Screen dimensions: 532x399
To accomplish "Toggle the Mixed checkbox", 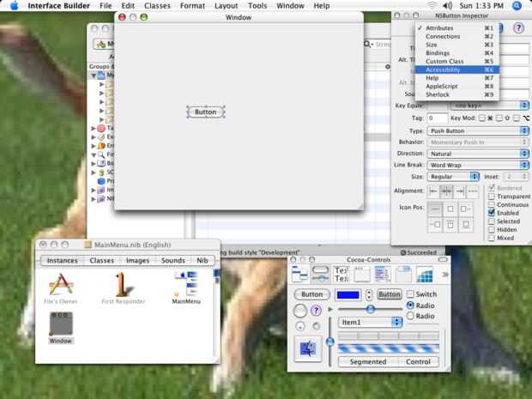I will (492, 238).
